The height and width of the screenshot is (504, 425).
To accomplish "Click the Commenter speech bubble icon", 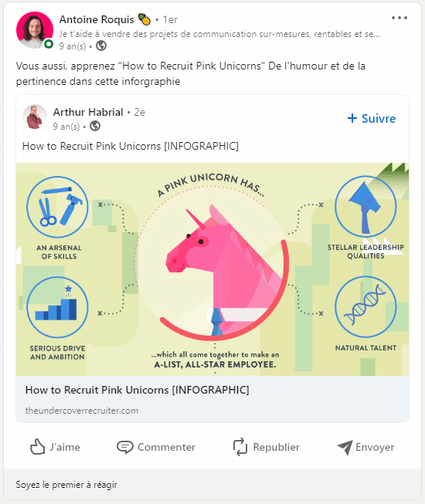I will pyautogui.click(x=125, y=447).
